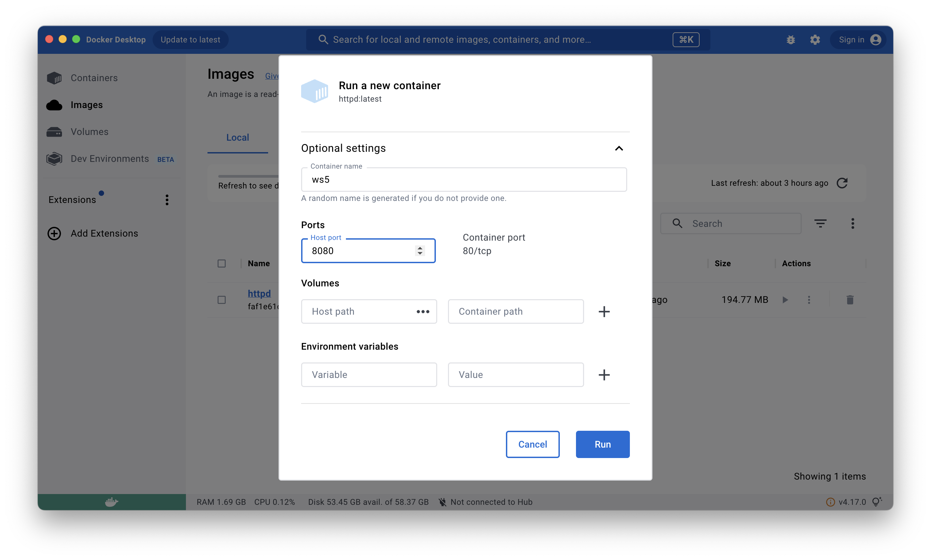Screen dimensions: 931x560
Task: Open more options menu for the httpd row
Action: click(x=809, y=300)
